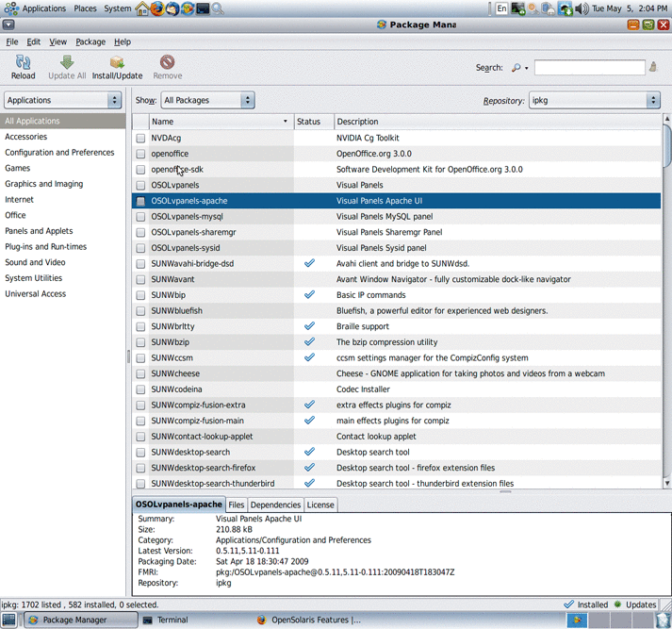Select Graphics and Imaging category
The height and width of the screenshot is (629, 672).
click(43, 184)
